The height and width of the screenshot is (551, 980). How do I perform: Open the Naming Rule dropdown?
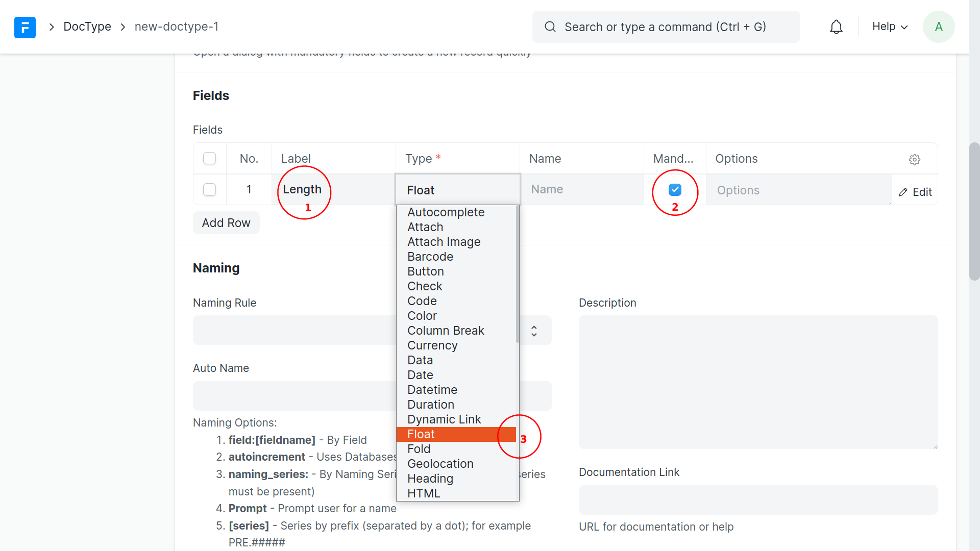click(x=293, y=331)
